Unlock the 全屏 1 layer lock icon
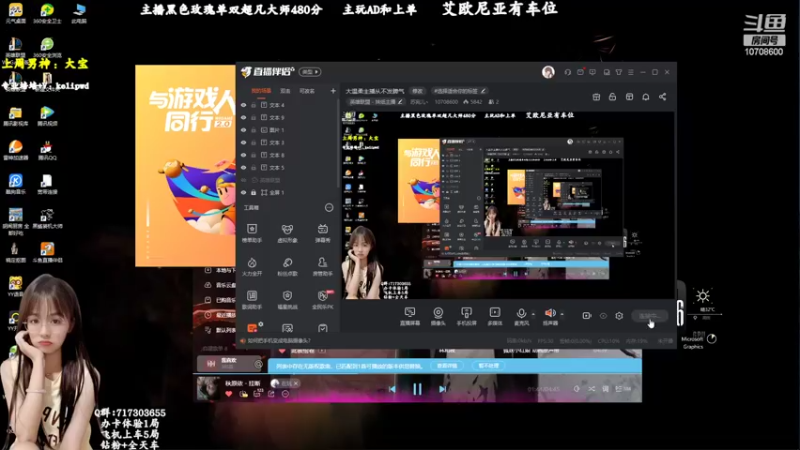 pyautogui.click(x=254, y=192)
